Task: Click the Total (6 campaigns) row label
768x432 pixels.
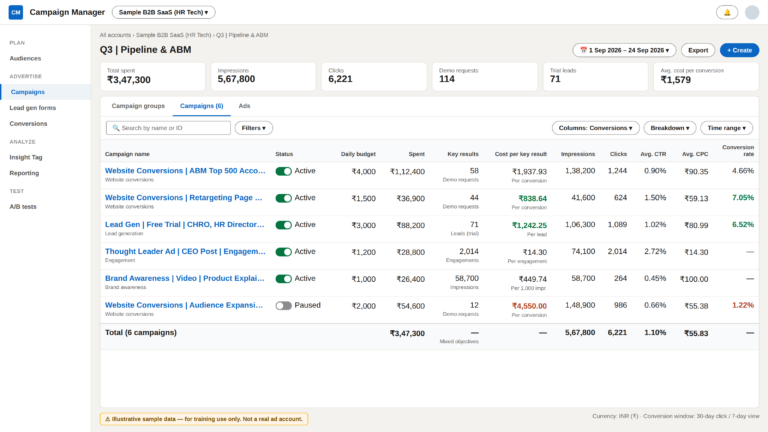Action: 141,333
